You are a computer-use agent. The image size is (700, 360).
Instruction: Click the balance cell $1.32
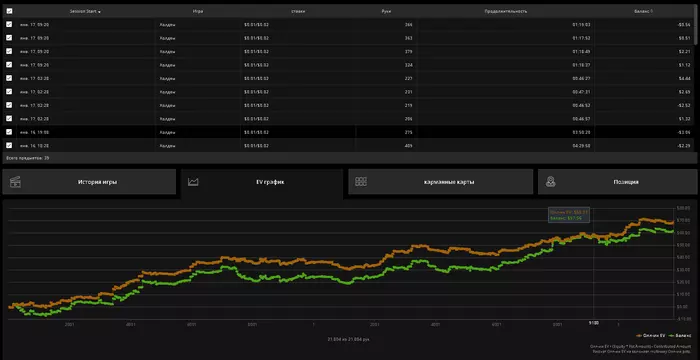684,119
